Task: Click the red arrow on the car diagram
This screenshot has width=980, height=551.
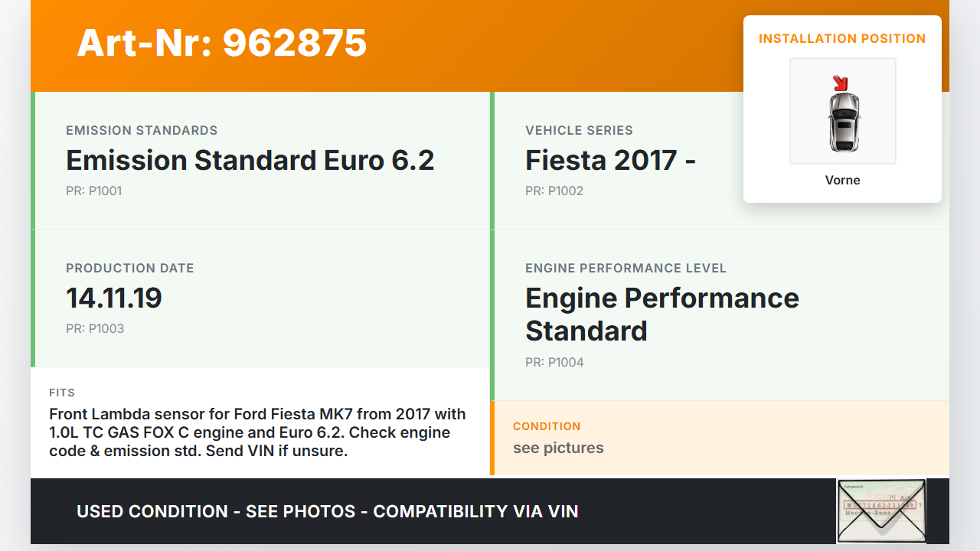Action: click(x=840, y=83)
